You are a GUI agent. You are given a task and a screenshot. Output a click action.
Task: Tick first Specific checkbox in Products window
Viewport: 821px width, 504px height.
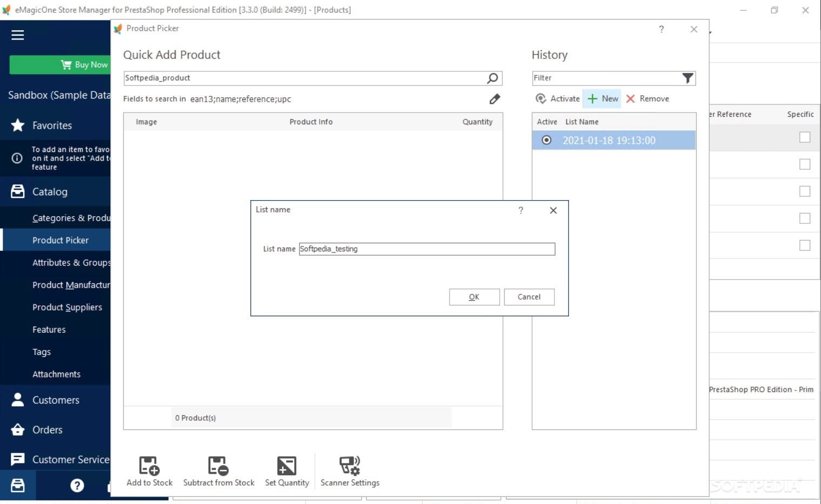click(x=805, y=137)
